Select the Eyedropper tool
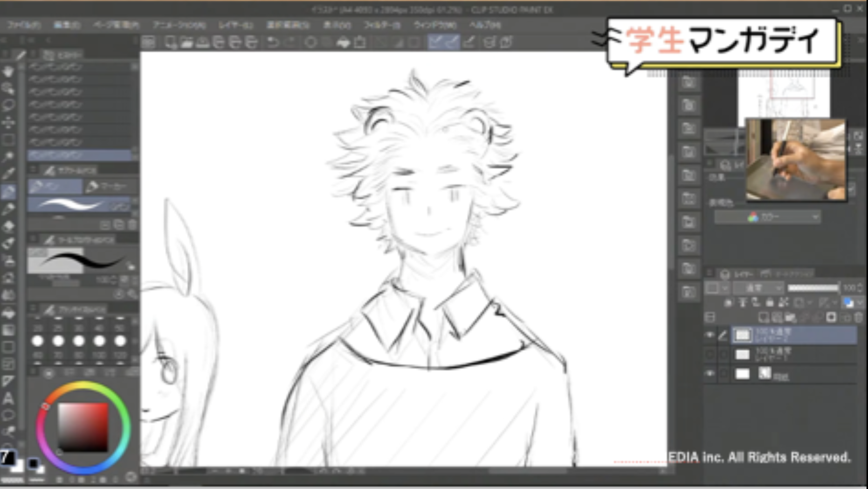The width and height of the screenshot is (868, 489). click(8, 174)
